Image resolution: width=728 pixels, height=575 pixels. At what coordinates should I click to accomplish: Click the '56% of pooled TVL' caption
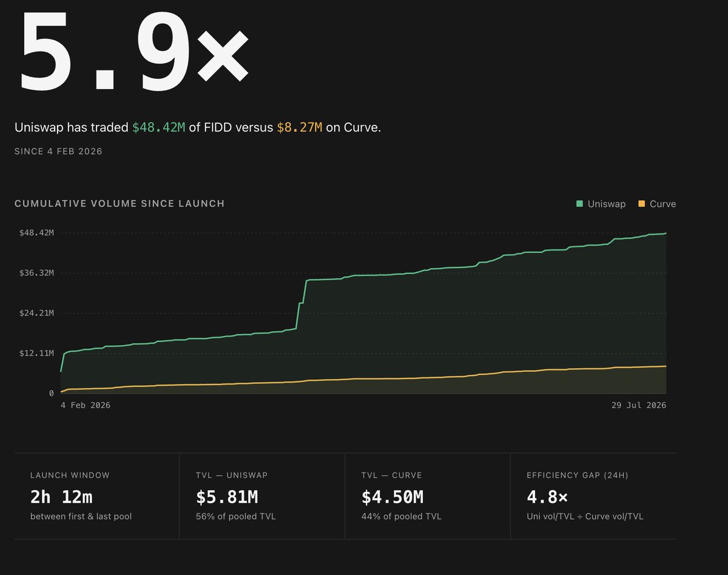236,517
